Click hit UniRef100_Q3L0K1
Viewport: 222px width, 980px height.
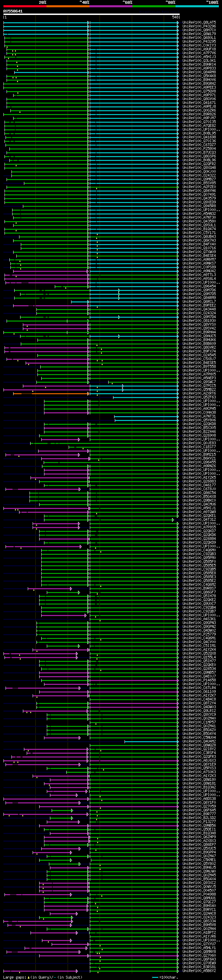coord(199,60)
